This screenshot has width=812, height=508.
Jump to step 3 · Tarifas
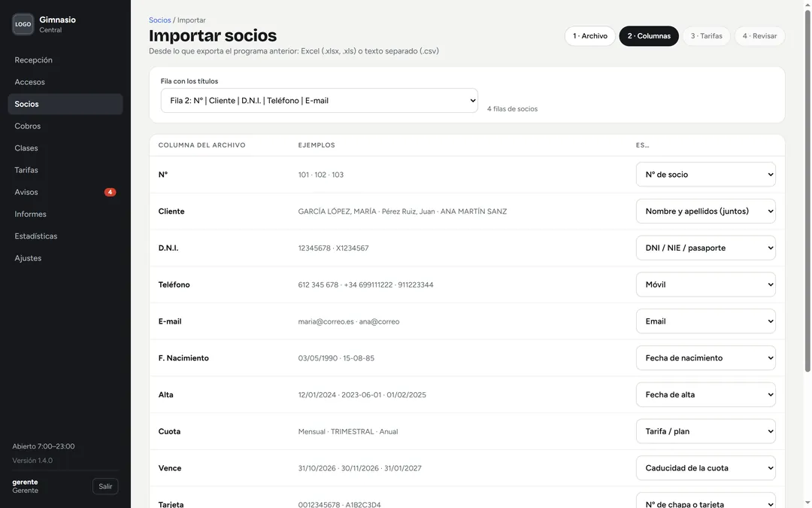[706, 36]
